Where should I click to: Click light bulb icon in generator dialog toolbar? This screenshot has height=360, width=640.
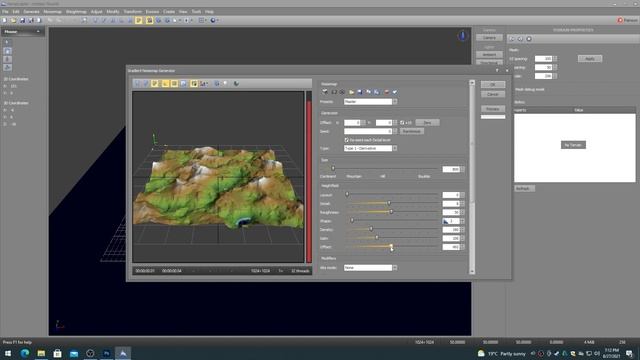click(x=225, y=84)
